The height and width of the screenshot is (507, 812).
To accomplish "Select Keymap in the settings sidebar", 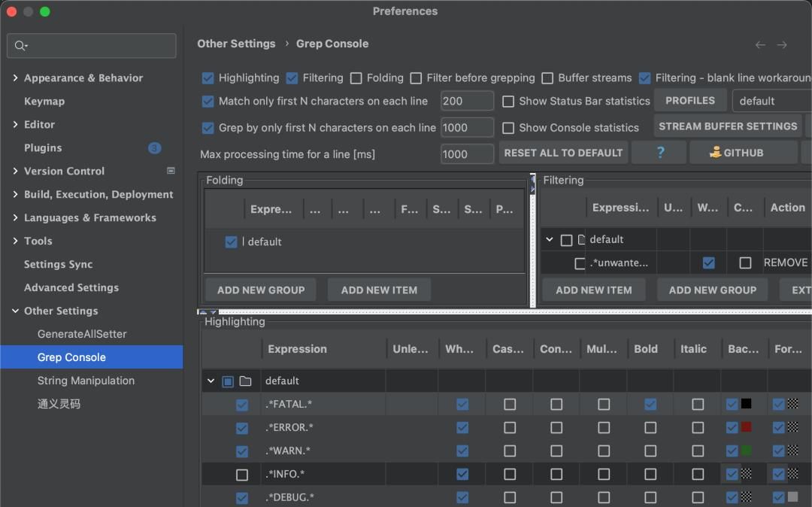I will coord(44,102).
